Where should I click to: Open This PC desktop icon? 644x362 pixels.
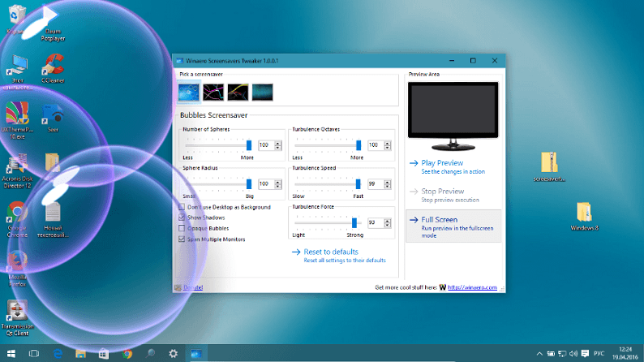(x=17, y=72)
